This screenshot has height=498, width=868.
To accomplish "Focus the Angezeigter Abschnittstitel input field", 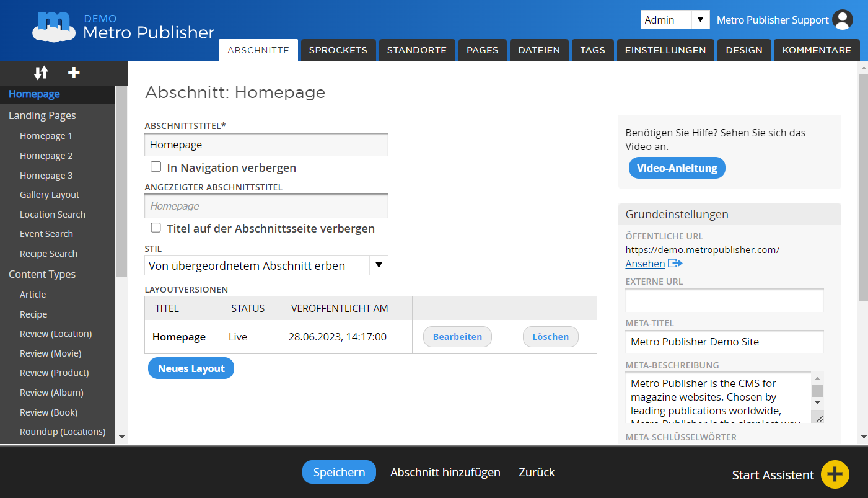I will click(x=266, y=206).
